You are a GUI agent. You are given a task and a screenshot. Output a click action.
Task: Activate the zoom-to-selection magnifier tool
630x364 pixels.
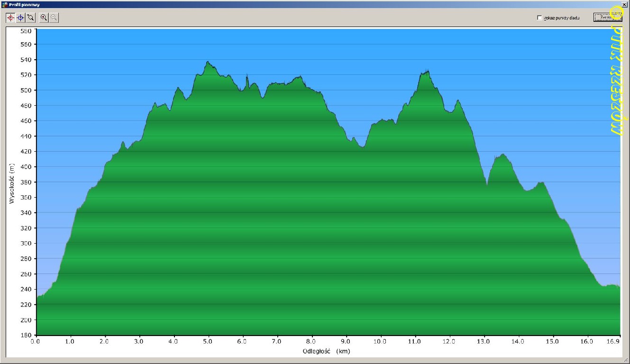pos(31,18)
